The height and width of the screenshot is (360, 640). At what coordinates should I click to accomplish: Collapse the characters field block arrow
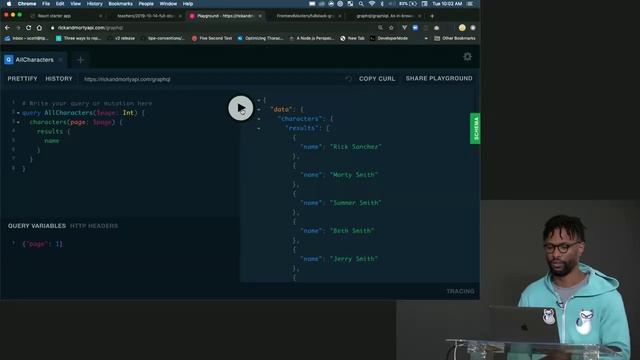pyautogui.click(x=18, y=122)
